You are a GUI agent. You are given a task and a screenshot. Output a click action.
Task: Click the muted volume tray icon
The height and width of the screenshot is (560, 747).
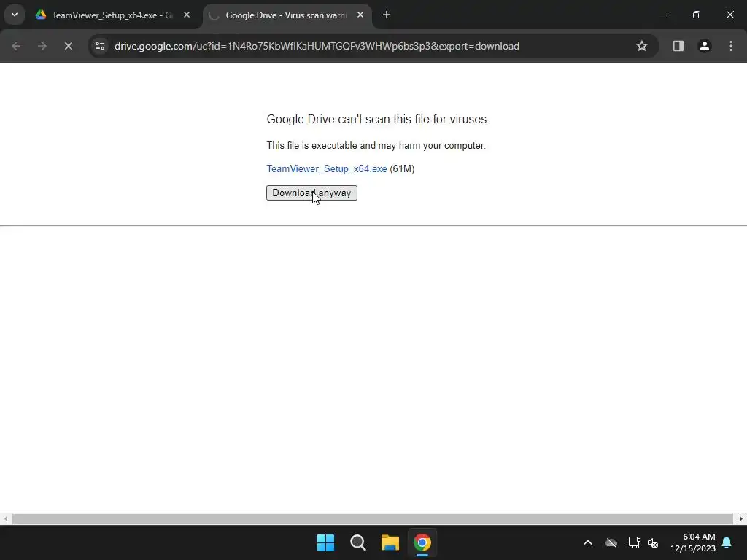point(653,542)
